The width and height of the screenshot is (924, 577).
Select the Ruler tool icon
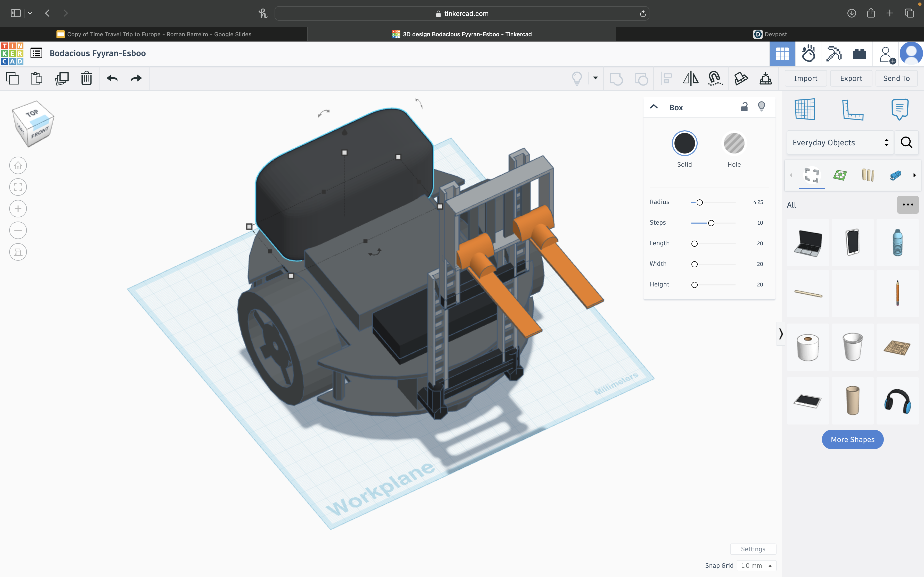tap(852, 109)
